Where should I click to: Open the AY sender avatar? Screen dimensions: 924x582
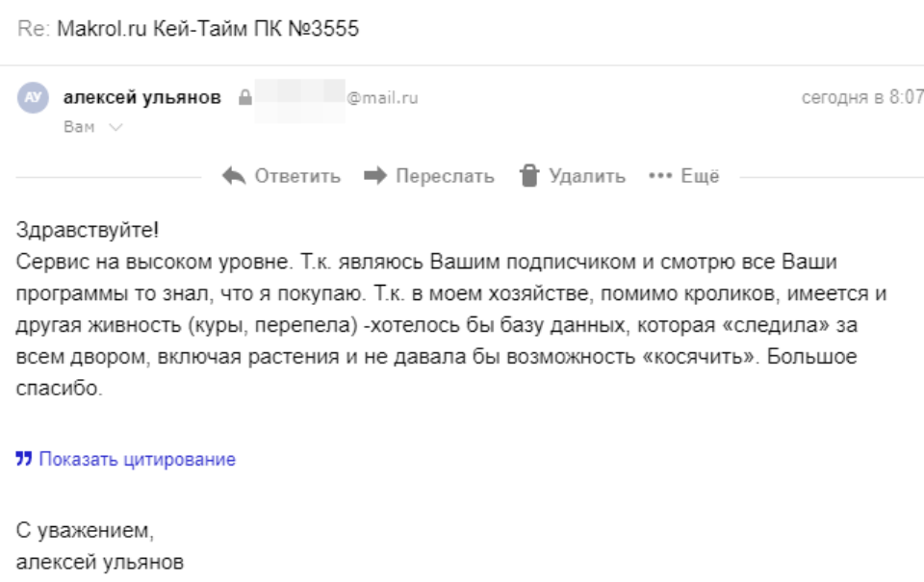click(x=33, y=98)
